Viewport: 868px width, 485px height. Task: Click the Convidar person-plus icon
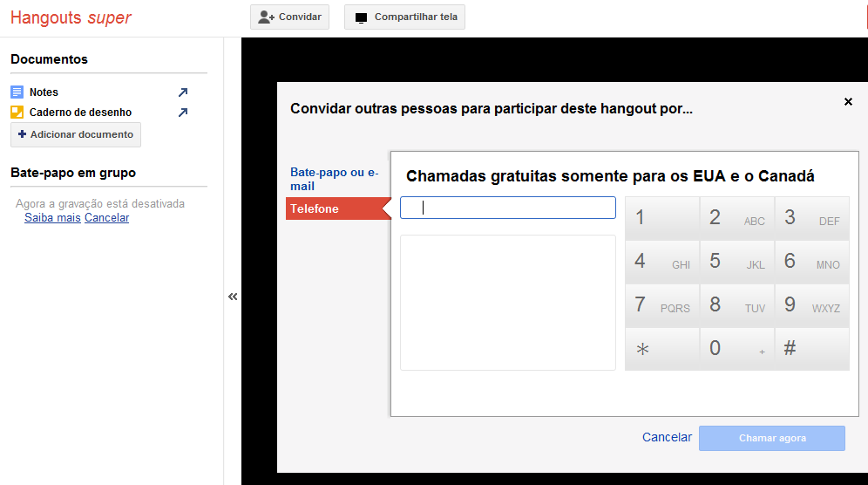tap(267, 17)
